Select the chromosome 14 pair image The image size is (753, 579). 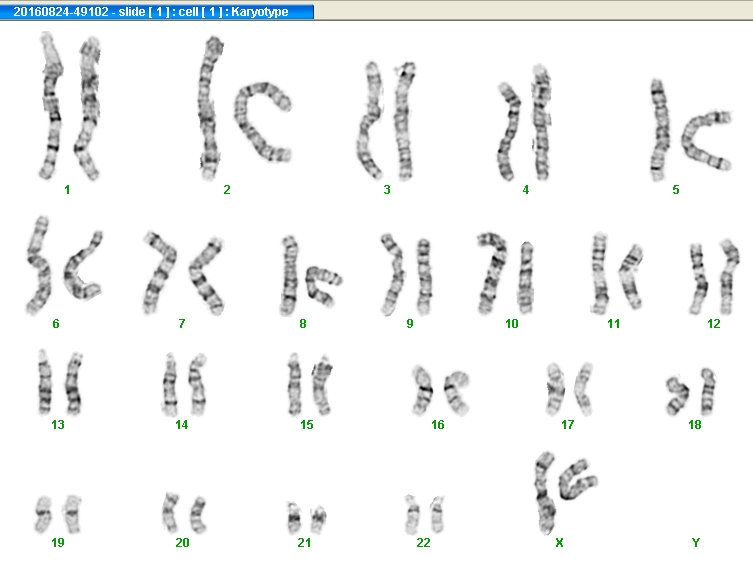point(184,385)
